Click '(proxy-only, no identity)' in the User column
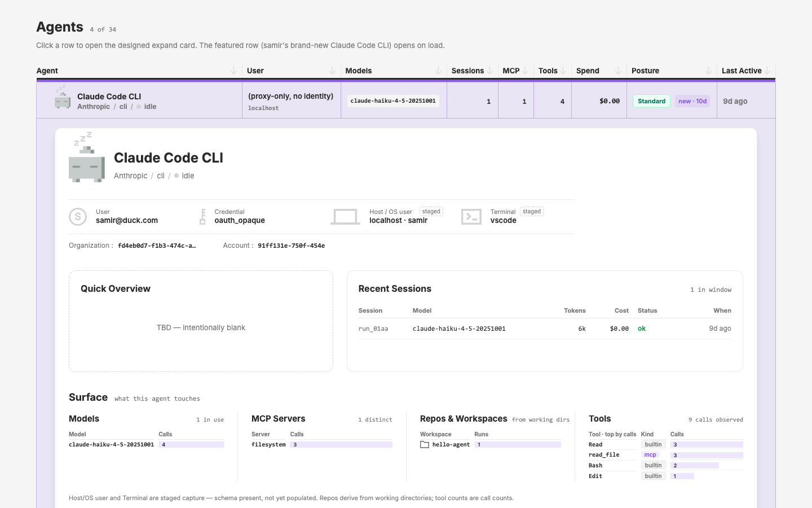 (x=291, y=97)
